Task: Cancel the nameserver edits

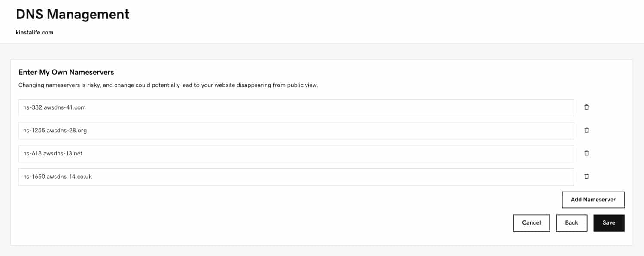Action: tap(532, 222)
